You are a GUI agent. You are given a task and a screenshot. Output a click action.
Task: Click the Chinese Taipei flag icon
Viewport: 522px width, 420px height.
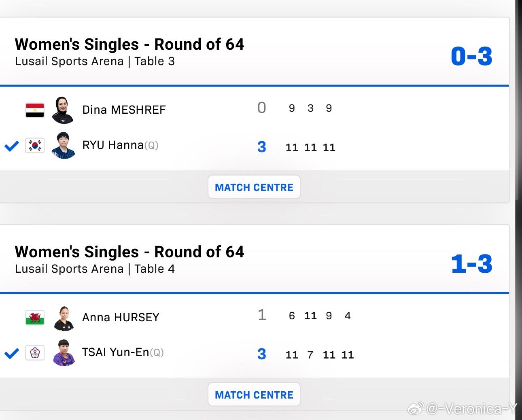pyautogui.click(x=35, y=353)
